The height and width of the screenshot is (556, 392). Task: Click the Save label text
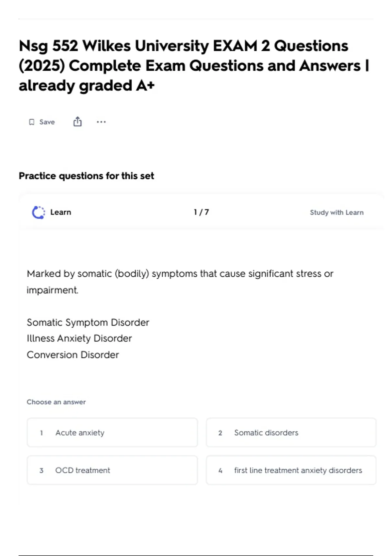click(x=47, y=122)
